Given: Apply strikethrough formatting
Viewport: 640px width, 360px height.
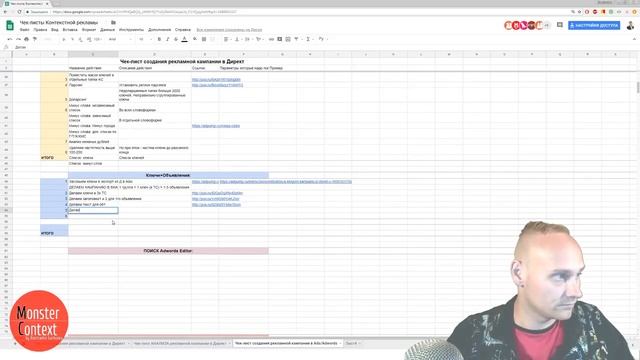Looking at the screenshot, I should pyautogui.click(x=176, y=39).
